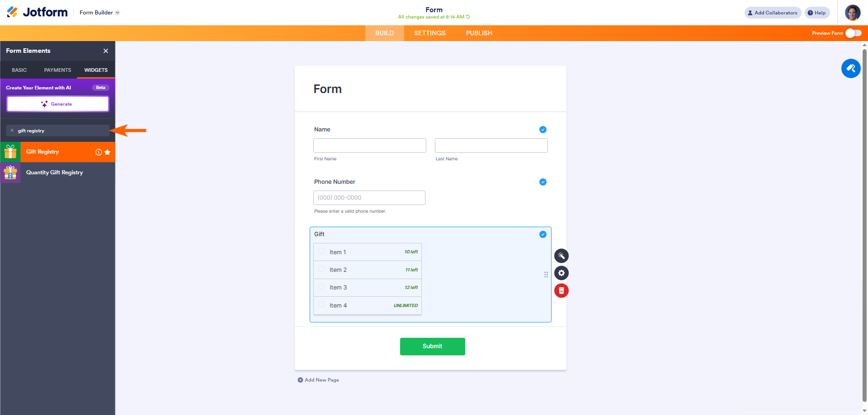The height and width of the screenshot is (415, 868).
Task: Switch to the PAYMENTS elements tab
Action: [x=57, y=70]
